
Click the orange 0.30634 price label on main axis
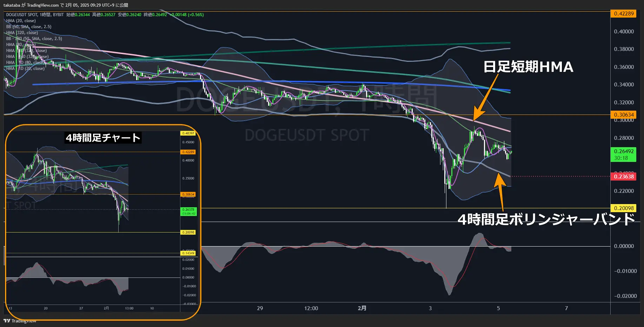624,115
